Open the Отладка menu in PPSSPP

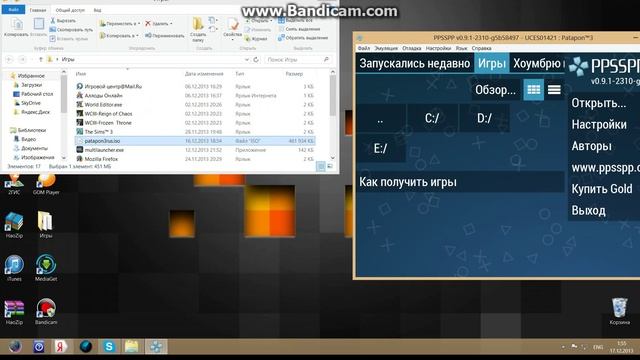[x=411, y=48]
